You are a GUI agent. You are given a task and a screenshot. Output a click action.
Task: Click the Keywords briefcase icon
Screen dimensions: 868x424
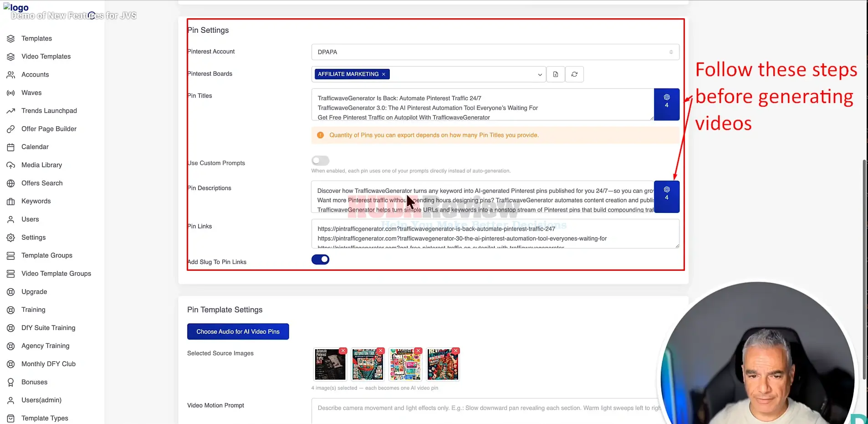tap(11, 202)
